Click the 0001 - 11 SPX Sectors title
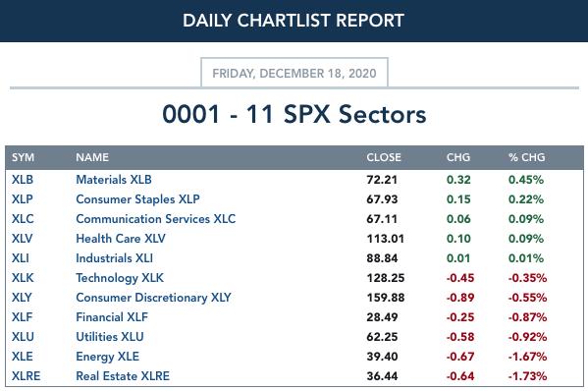The image size is (588, 391). [294, 114]
